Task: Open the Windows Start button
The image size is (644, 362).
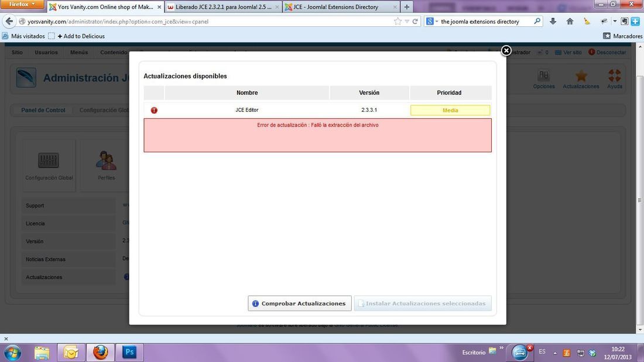Action: tap(12, 353)
